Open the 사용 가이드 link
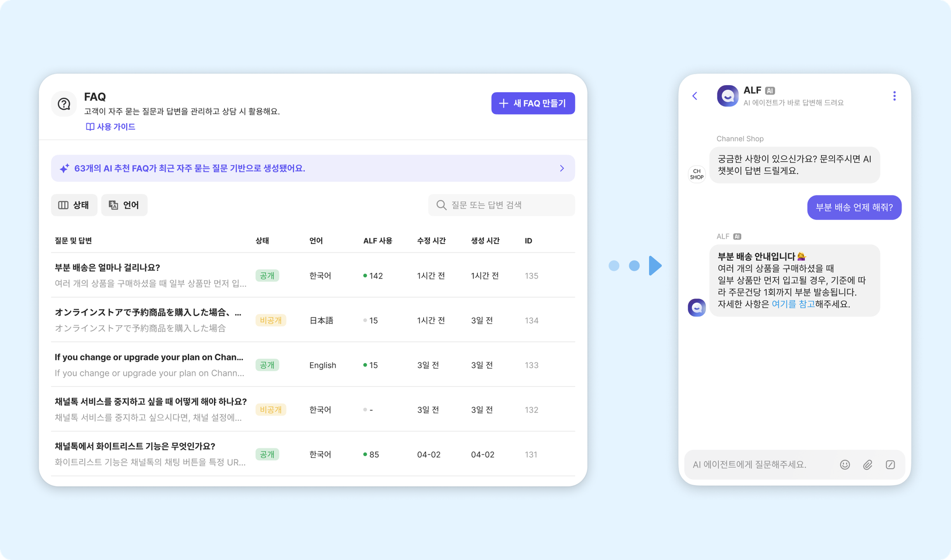This screenshot has width=951, height=560. pyautogui.click(x=111, y=126)
